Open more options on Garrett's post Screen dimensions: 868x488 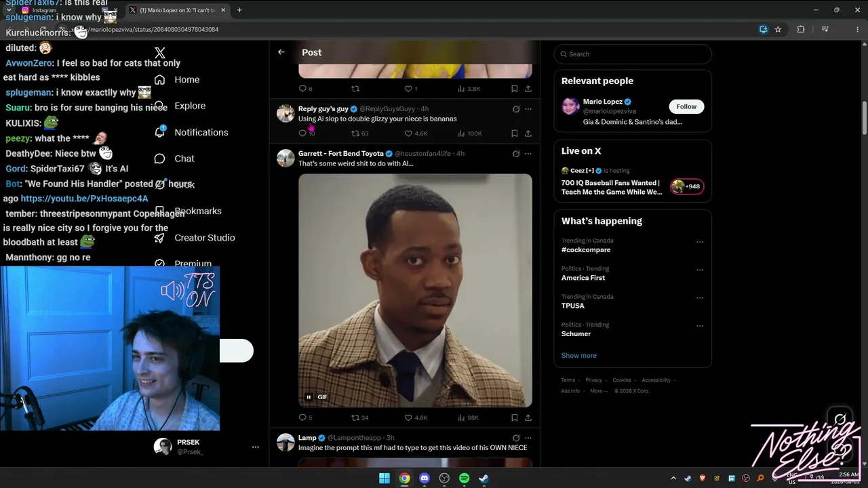528,154
